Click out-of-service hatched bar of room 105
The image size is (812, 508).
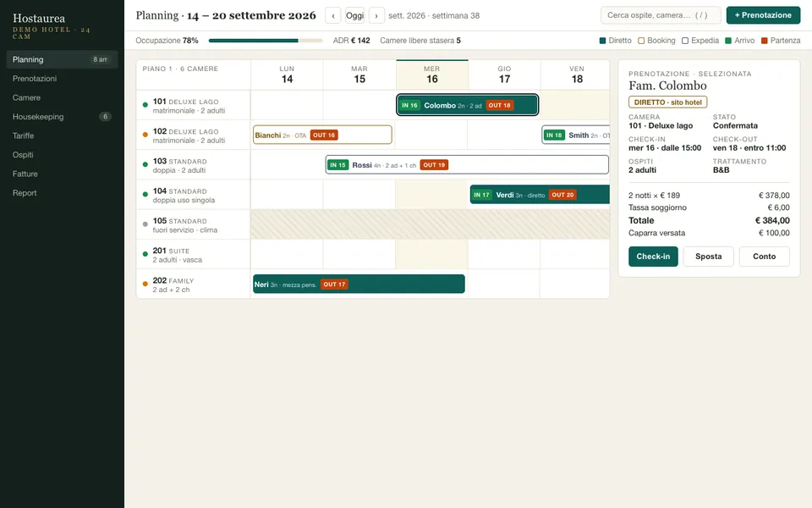click(430, 224)
